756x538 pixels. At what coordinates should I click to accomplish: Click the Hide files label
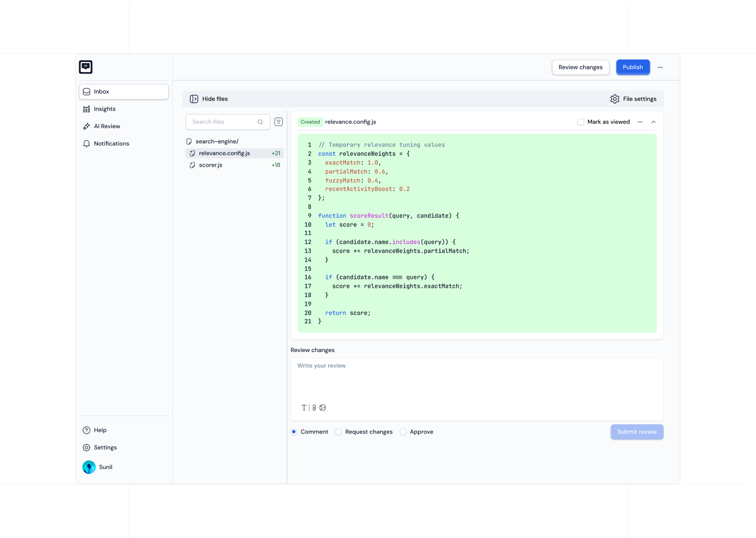pos(215,99)
